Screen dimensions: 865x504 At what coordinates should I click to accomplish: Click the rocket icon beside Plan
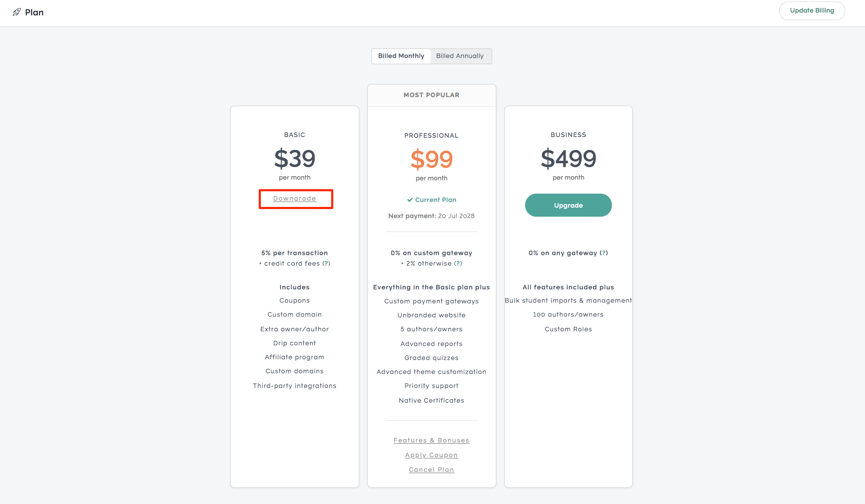point(16,12)
